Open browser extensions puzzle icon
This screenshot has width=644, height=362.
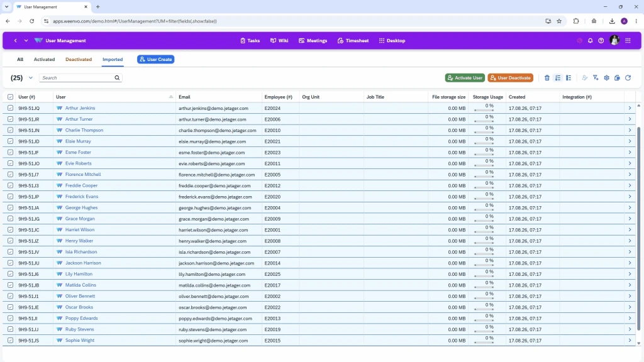(576, 21)
